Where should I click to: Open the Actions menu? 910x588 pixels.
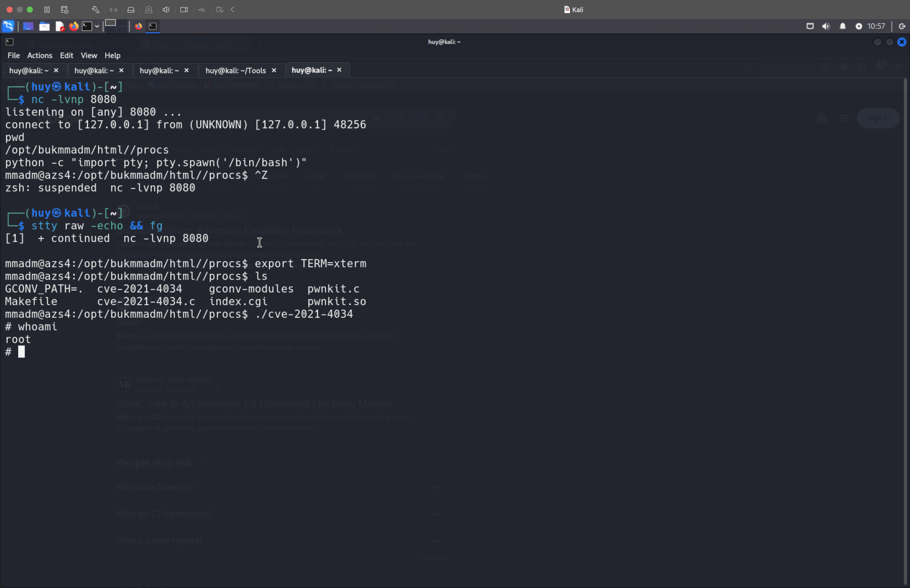click(39, 55)
